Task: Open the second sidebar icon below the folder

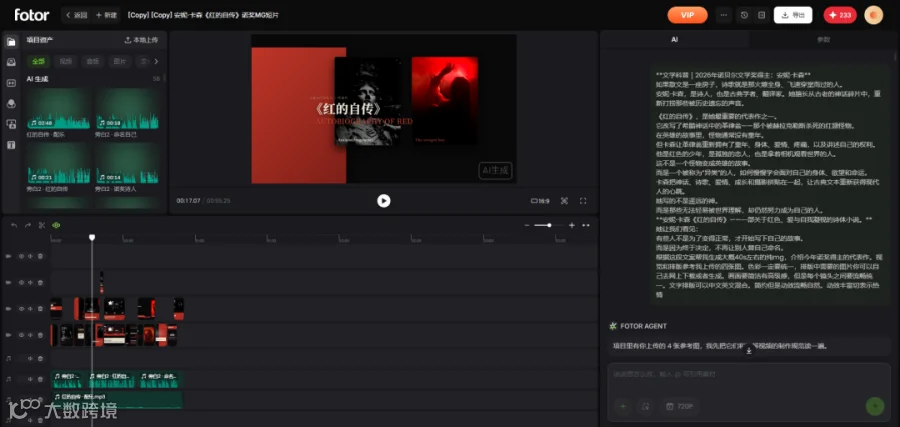Action: (10, 62)
